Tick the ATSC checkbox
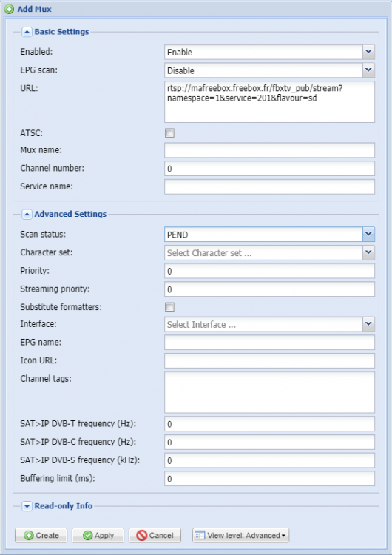This screenshot has height=555, width=392. tap(170, 133)
